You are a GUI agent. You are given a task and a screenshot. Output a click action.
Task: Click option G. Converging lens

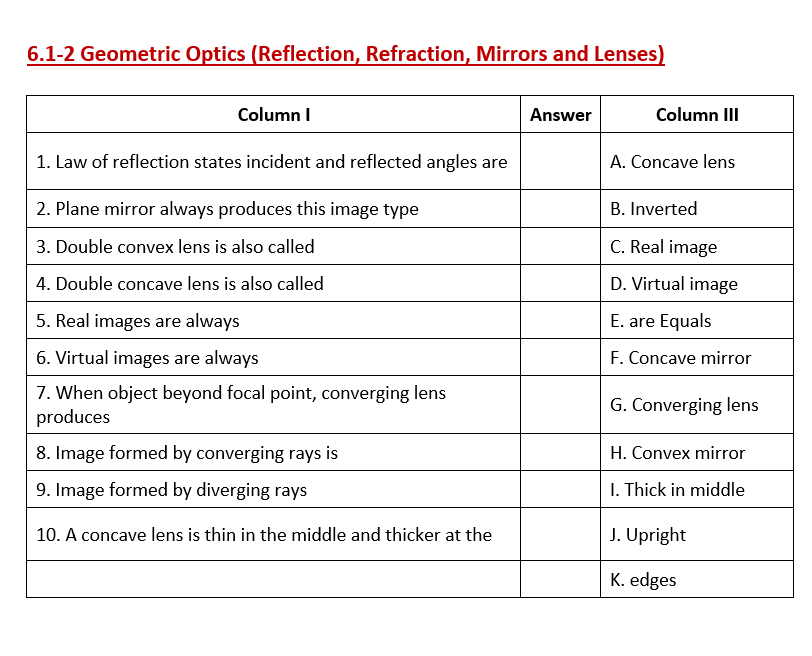[684, 405]
